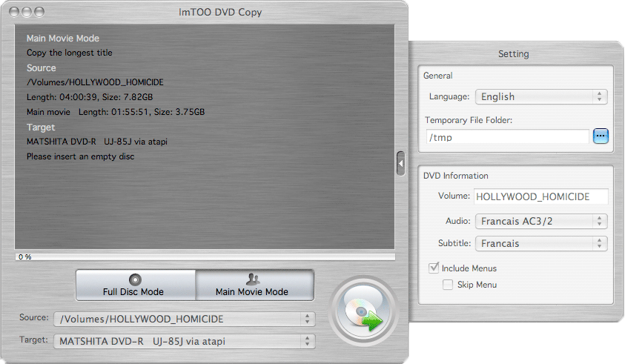Click the 'Setting' panel title
Screen dimensions: 625x364
tap(513, 54)
